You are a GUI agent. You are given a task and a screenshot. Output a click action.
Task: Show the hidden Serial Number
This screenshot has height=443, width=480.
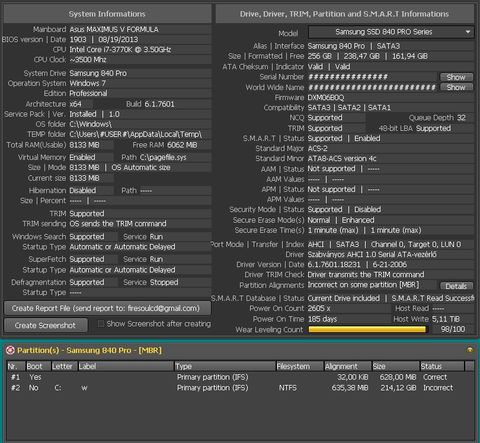456,77
